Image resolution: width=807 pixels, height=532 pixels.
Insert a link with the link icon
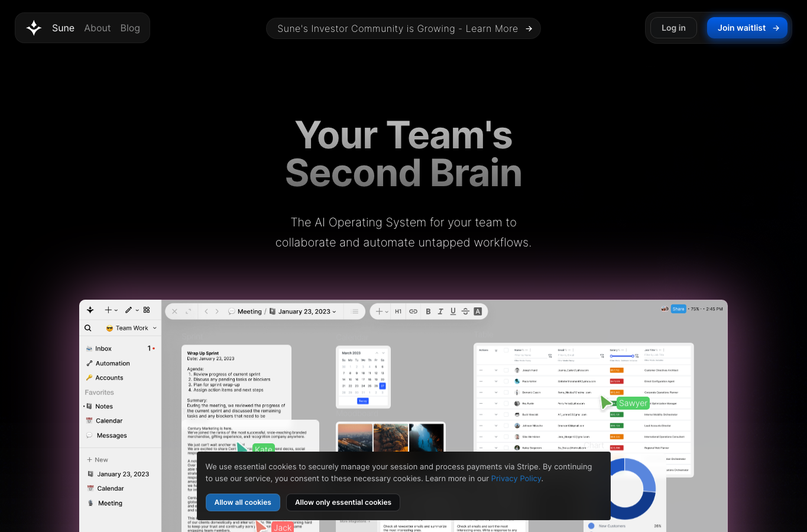pos(413,312)
